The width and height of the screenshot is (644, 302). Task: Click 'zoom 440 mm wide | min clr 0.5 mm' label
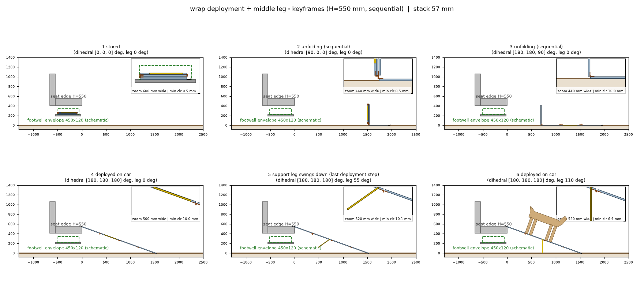[377, 91]
